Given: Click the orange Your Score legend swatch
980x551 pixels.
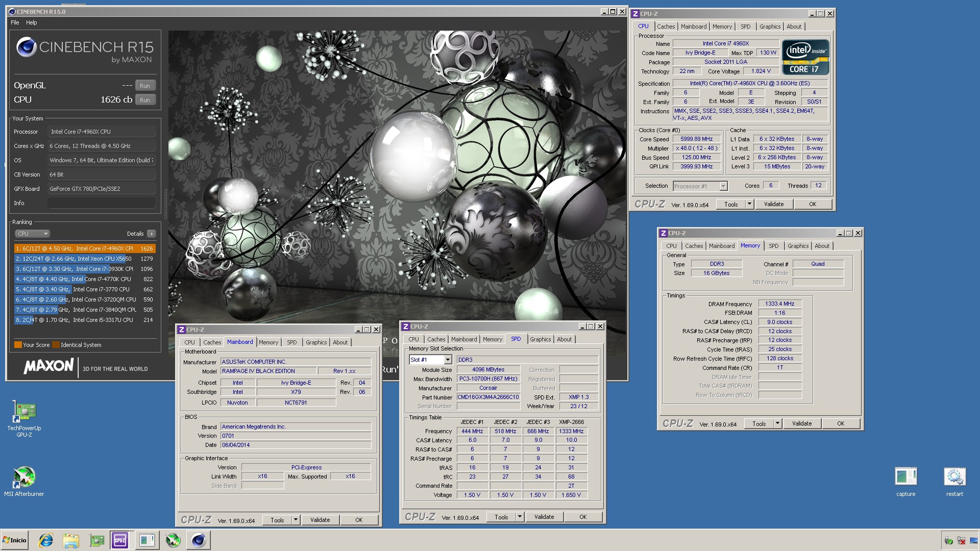Looking at the screenshot, I should (18, 345).
